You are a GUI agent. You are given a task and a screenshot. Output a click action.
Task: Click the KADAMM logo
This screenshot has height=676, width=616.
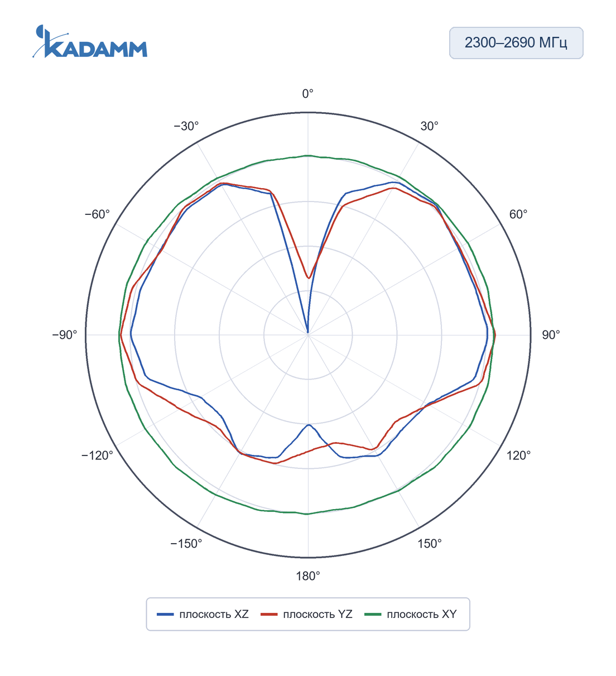pos(90,41)
